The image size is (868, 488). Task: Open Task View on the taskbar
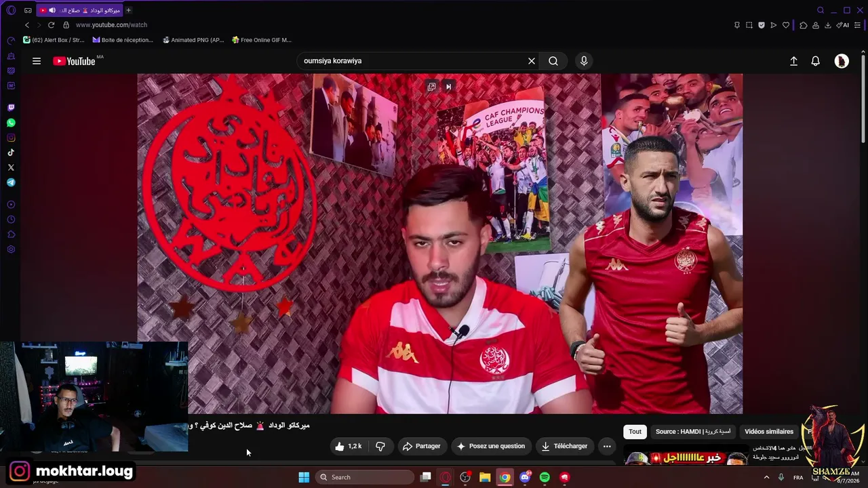click(426, 477)
